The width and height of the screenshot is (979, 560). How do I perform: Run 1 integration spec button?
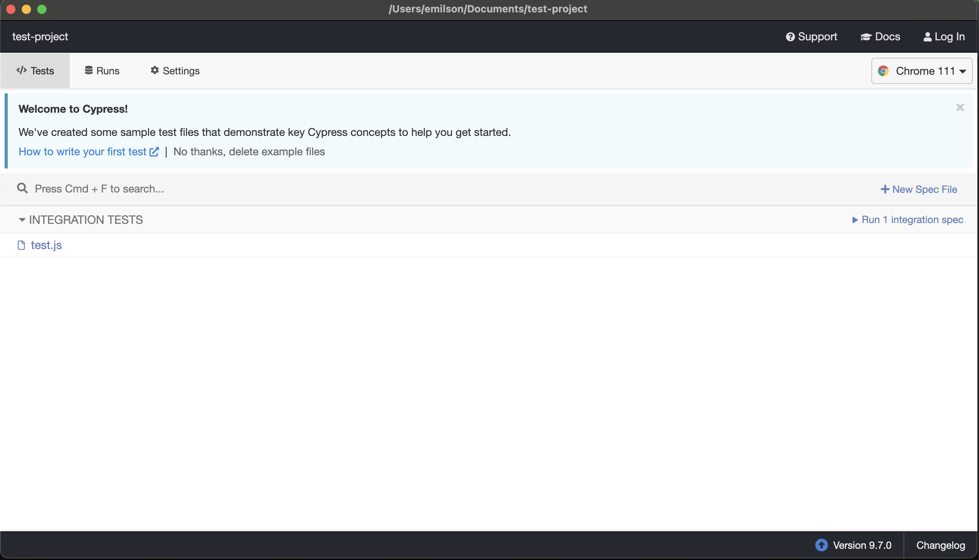click(908, 219)
